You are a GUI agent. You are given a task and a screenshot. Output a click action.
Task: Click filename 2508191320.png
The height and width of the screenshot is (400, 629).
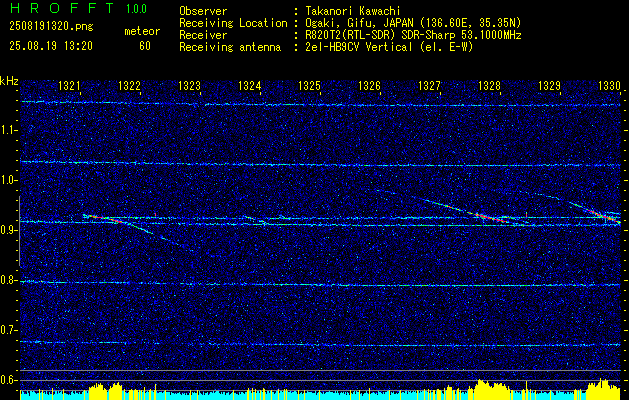[x=51, y=27]
